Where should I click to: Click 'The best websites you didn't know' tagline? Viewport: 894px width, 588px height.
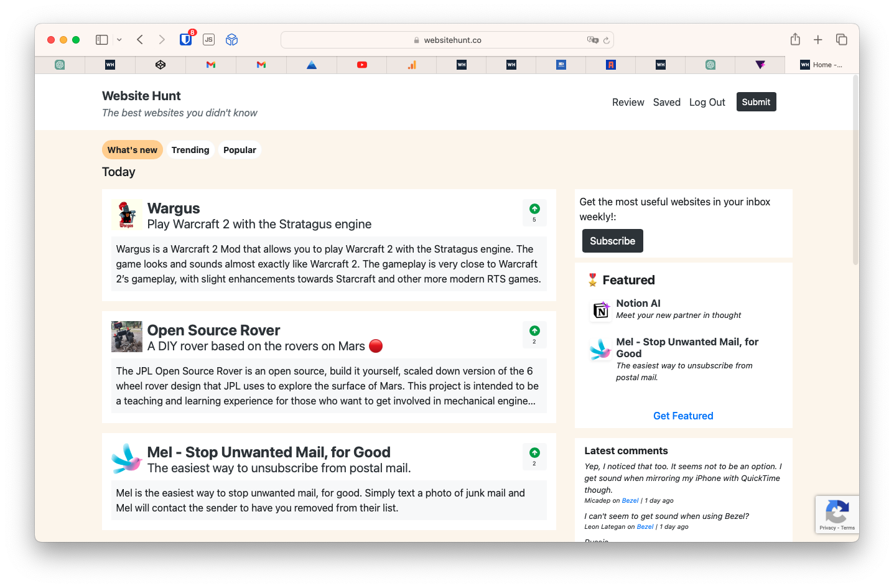(180, 113)
